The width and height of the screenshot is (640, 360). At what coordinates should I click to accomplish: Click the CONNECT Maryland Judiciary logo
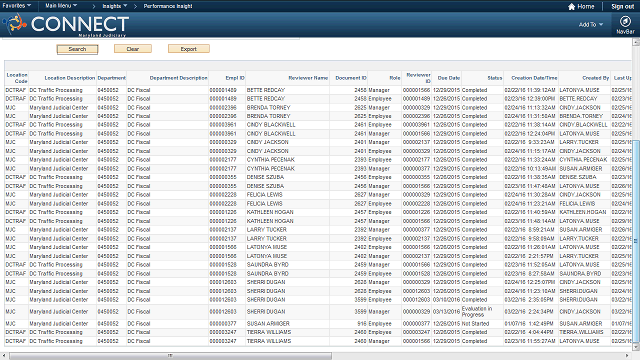[x=67, y=25]
